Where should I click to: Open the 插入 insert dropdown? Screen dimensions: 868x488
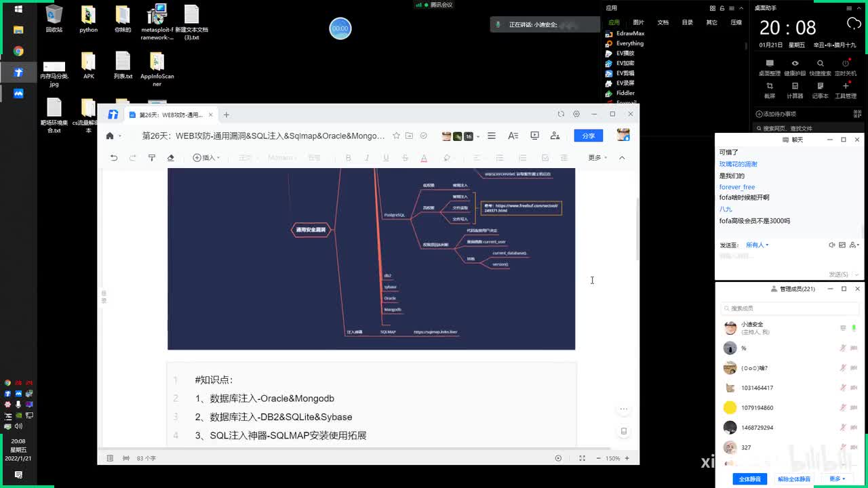206,157
